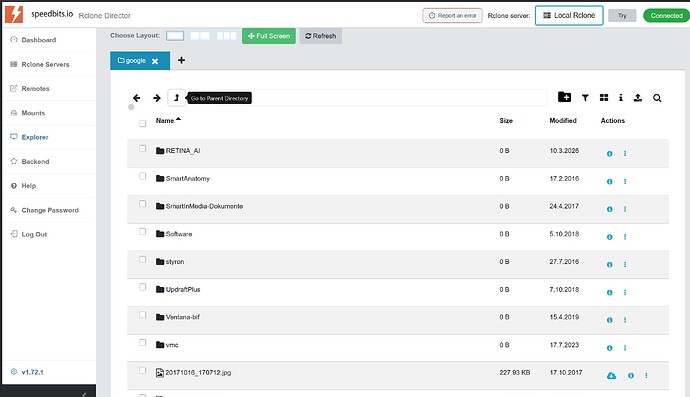Collapse sidebar with bottom chevron

click(84, 394)
